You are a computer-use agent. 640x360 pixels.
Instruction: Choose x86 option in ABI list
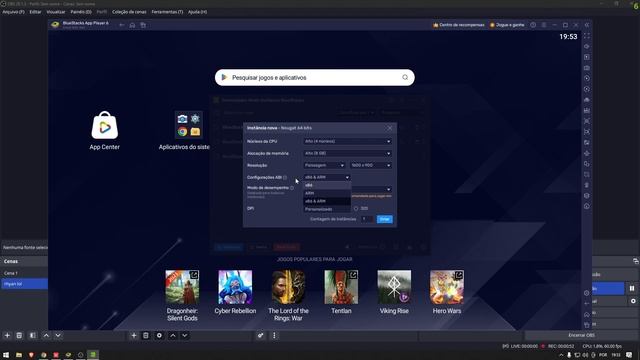click(327, 185)
